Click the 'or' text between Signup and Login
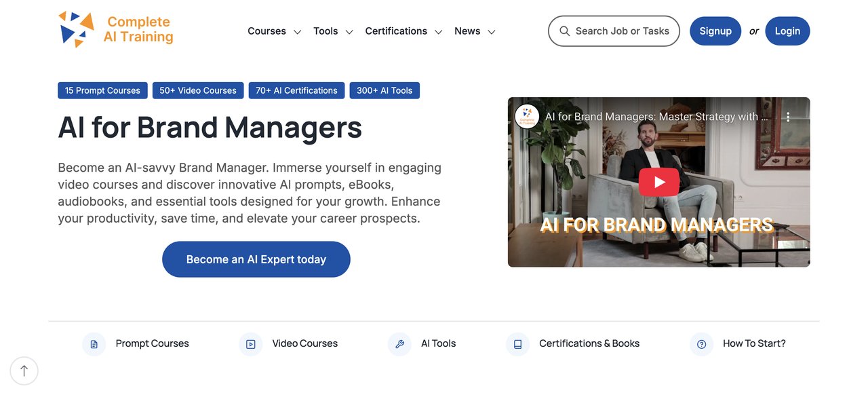Image resolution: width=868 pixels, height=395 pixels. pos(753,31)
